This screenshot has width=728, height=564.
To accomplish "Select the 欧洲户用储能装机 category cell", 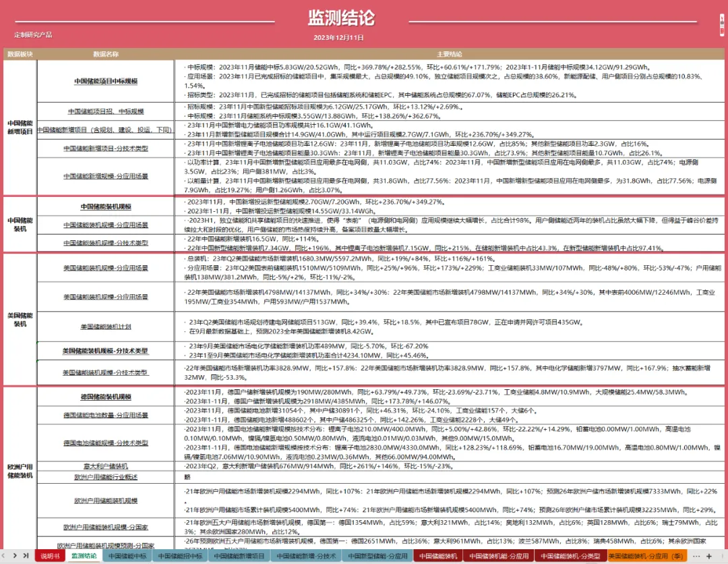I will (x=20, y=471).
